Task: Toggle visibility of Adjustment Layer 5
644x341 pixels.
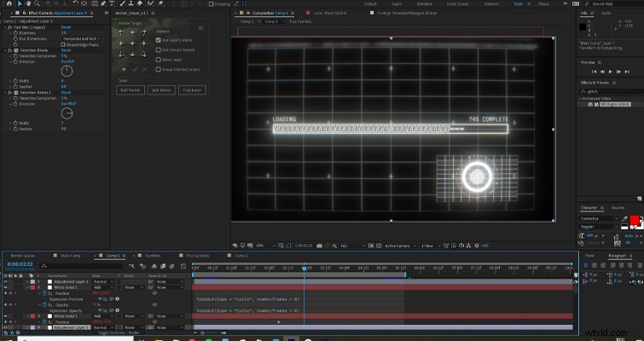Action: point(6,328)
